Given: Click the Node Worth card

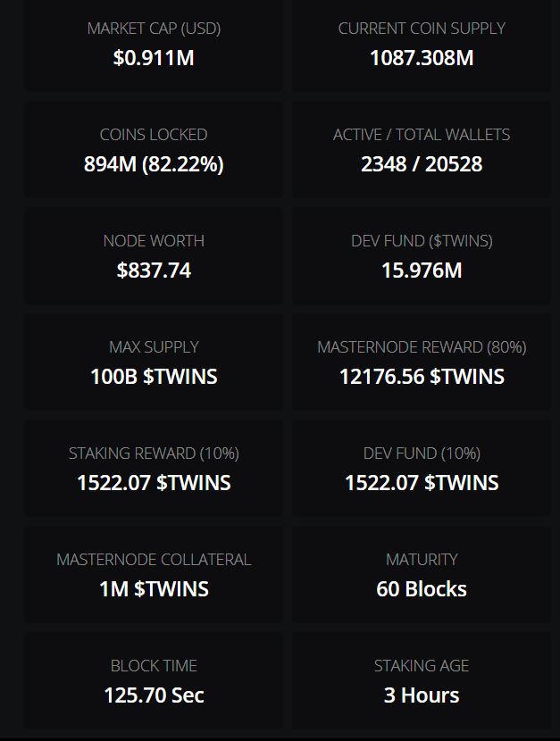Looking at the screenshot, I should point(154,256).
